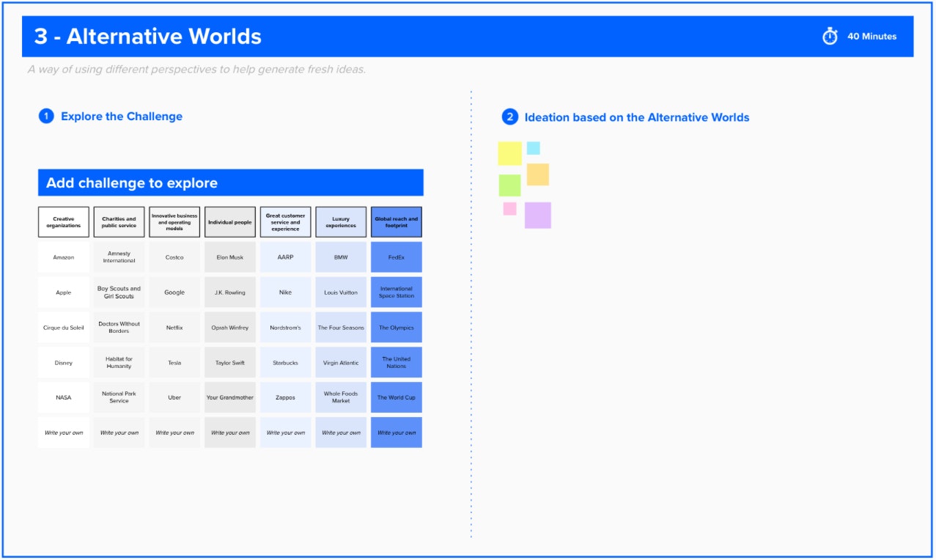This screenshot has height=560, width=936.
Task: Click the FedEx cell
Action: tap(397, 257)
